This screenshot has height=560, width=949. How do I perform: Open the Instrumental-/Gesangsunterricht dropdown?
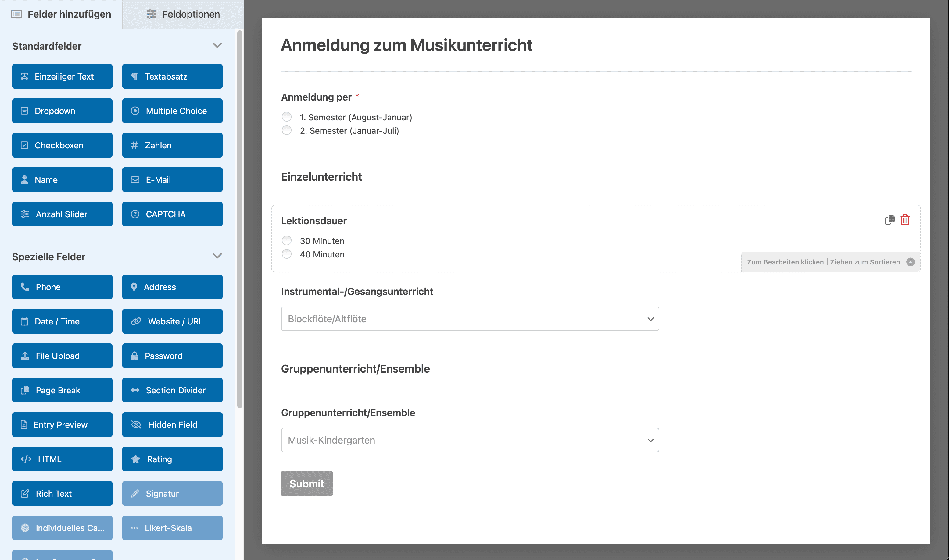point(469,318)
